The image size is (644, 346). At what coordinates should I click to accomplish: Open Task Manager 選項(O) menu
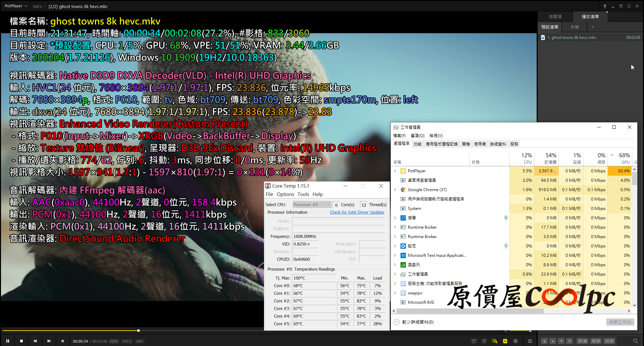pyautogui.click(x=418, y=136)
